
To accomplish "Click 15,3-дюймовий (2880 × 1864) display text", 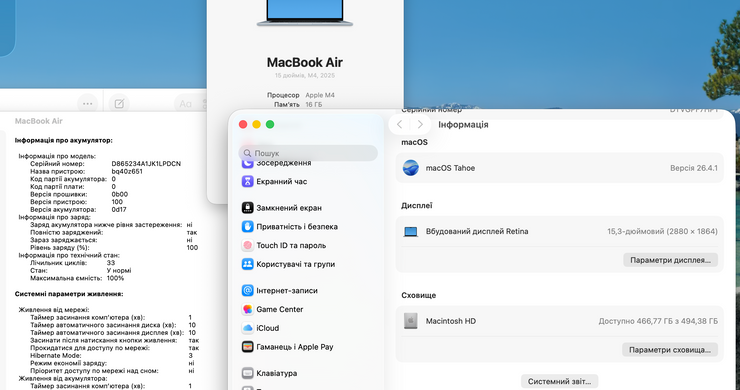I will (x=662, y=231).
